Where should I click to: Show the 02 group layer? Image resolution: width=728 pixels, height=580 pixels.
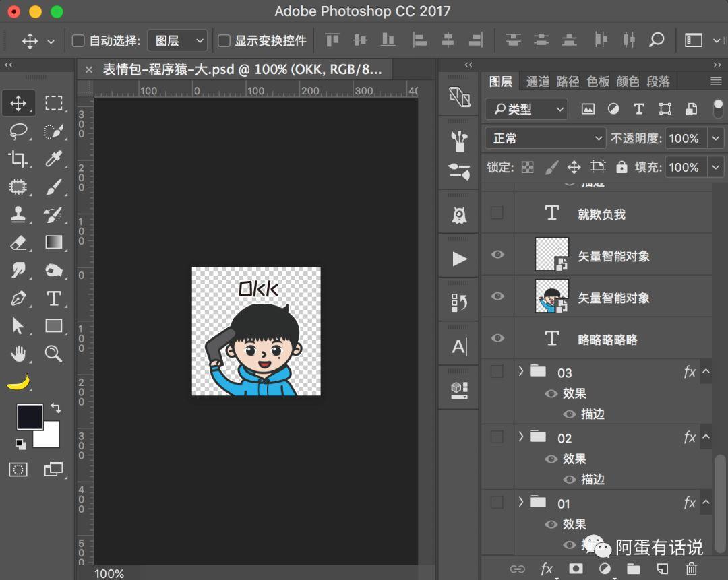(497, 437)
